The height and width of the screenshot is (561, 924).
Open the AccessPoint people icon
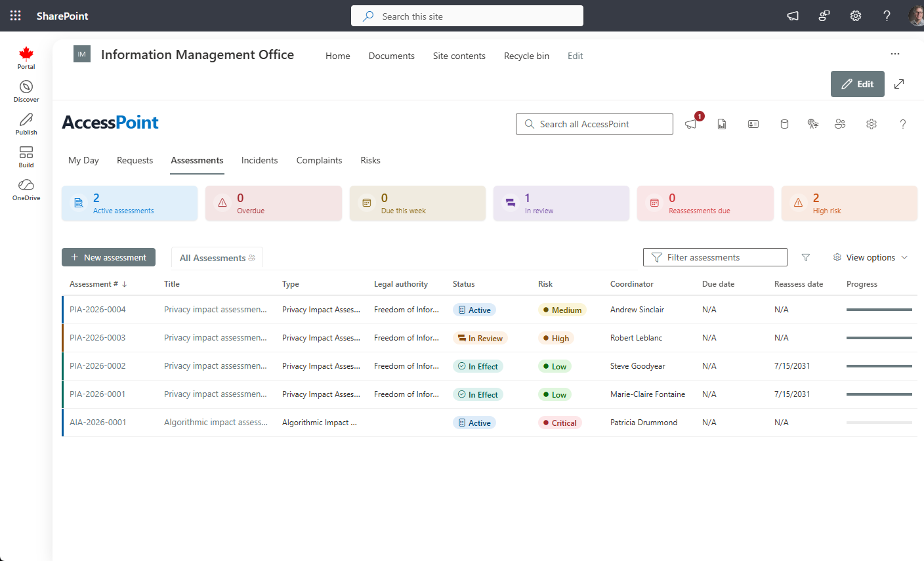pos(840,124)
